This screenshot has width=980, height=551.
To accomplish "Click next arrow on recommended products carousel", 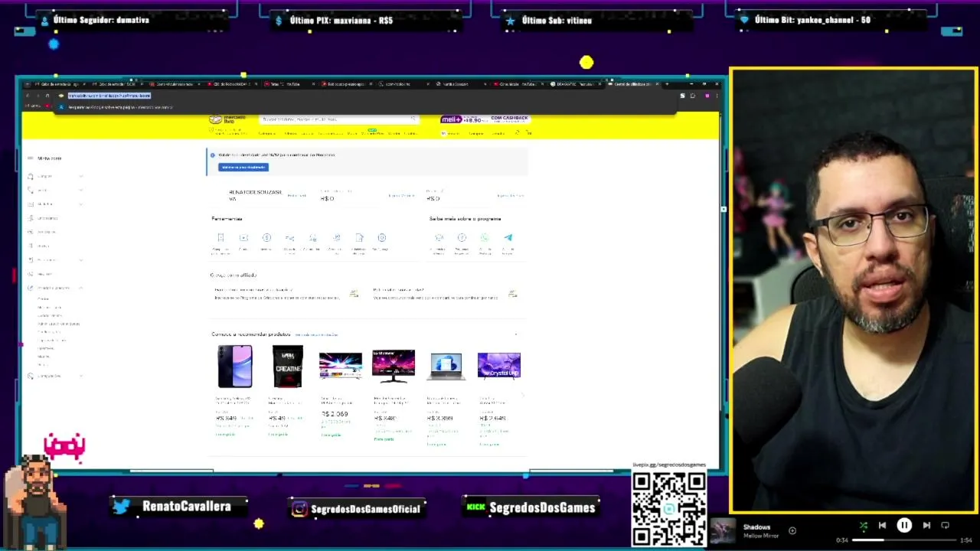I will [524, 395].
